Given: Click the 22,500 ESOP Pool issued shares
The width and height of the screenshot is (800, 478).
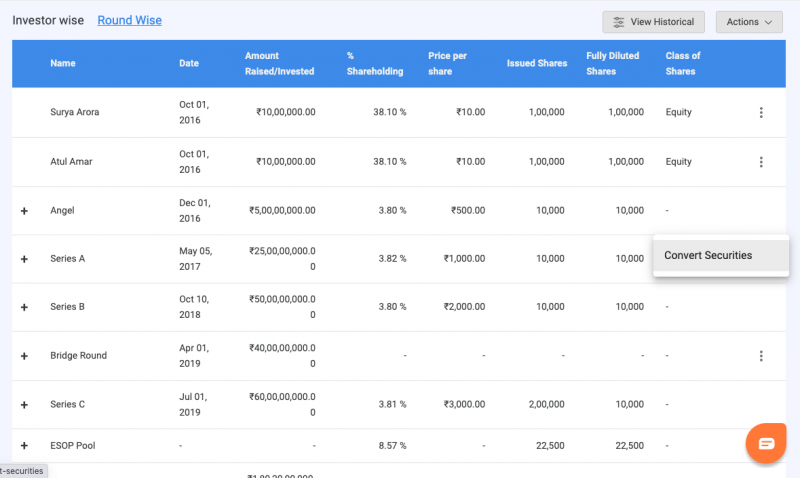Looking at the screenshot, I should pos(550,445).
